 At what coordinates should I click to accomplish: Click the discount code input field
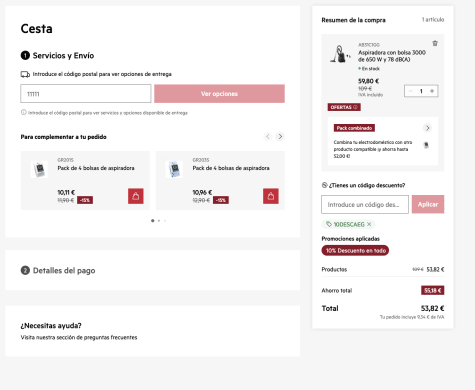point(365,204)
